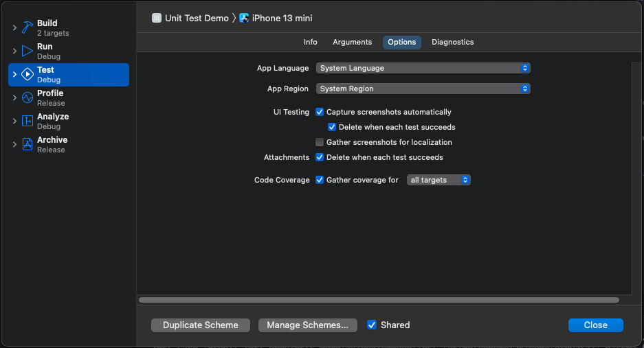Click the blue Close button
This screenshot has height=348, width=644.
click(595, 325)
